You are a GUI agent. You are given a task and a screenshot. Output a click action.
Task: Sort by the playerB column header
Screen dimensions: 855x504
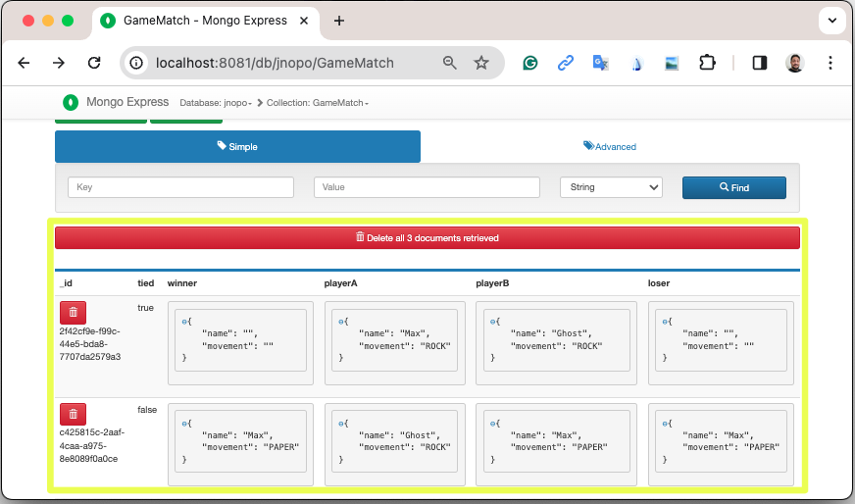tap(492, 283)
